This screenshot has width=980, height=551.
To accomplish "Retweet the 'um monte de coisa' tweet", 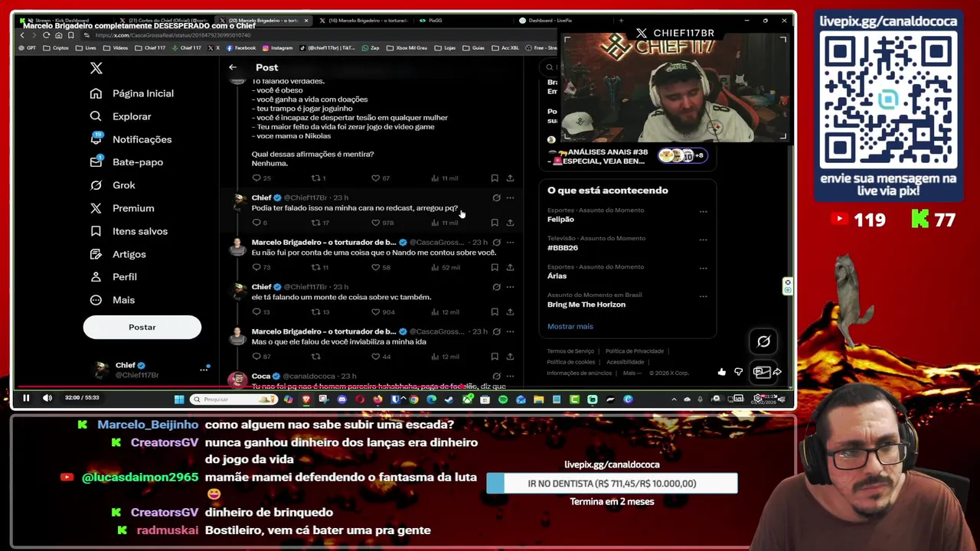I will [315, 312].
